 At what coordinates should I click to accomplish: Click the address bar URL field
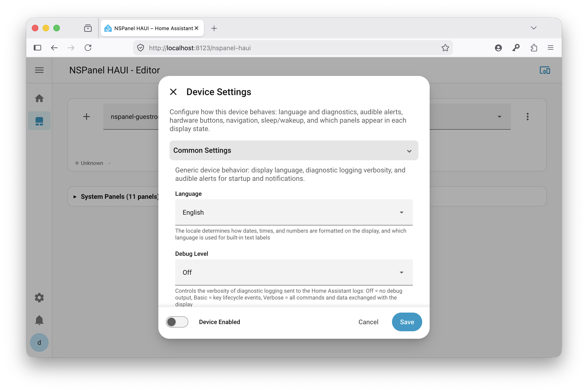point(293,48)
